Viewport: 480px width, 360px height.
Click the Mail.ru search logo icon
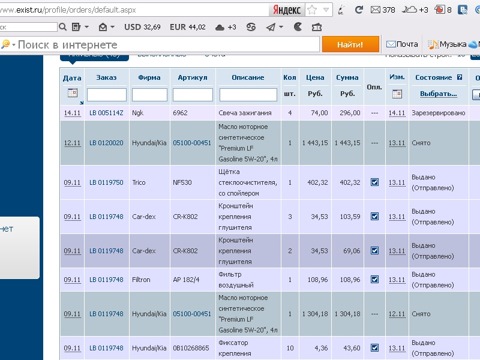coord(5,44)
